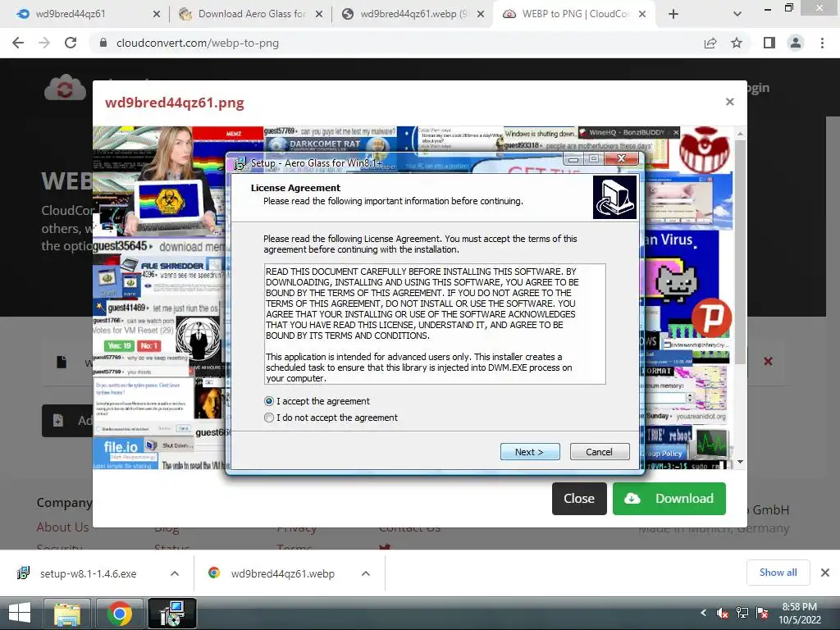Open Windows Start menu

tap(20, 614)
